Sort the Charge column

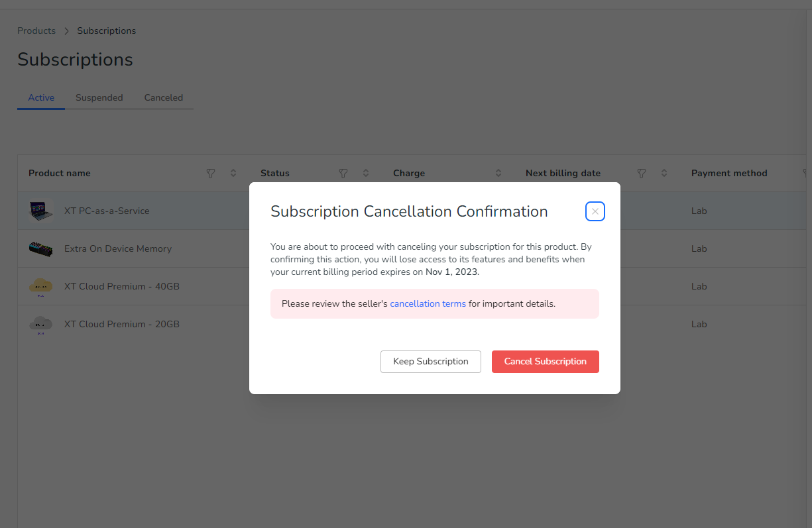(498, 174)
